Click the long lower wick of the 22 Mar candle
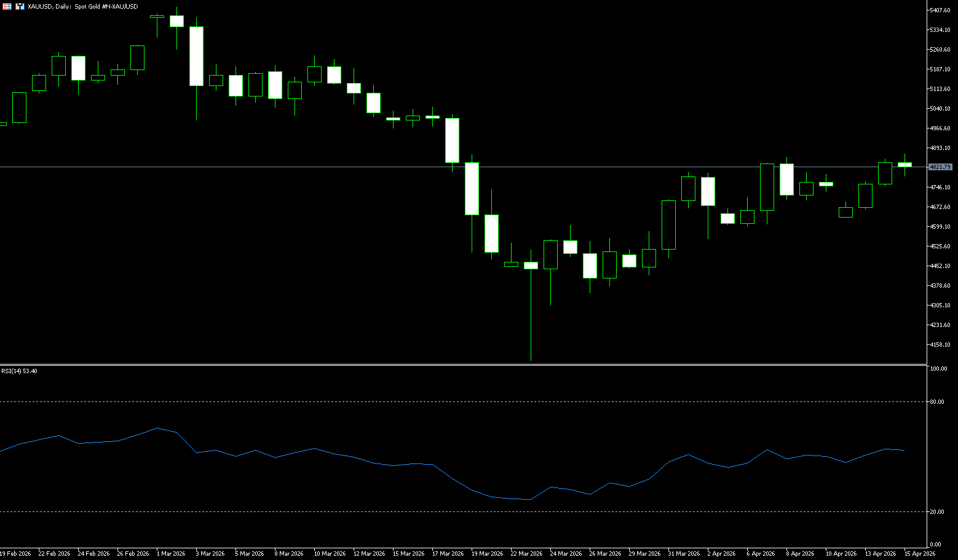 coord(531,320)
